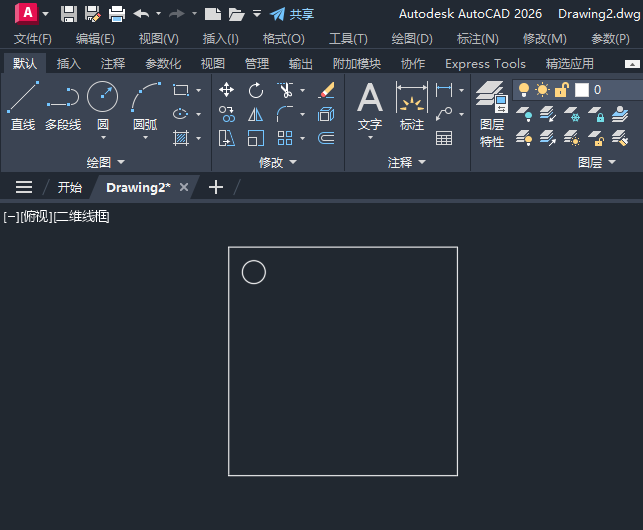Image resolution: width=643 pixels, height=530 pixels.
Task: Activate the Mirror tool
Action: pyautogui.click(x=255, y=114)
